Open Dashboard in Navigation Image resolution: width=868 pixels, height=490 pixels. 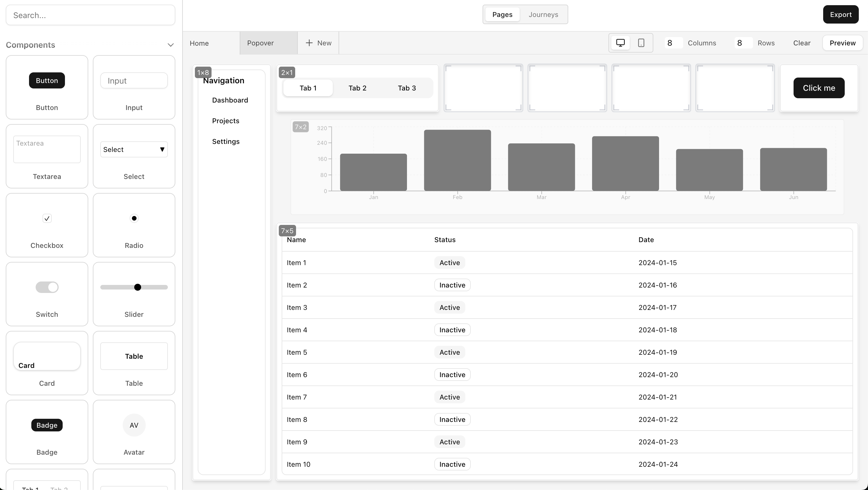click(x=230, y=100)
